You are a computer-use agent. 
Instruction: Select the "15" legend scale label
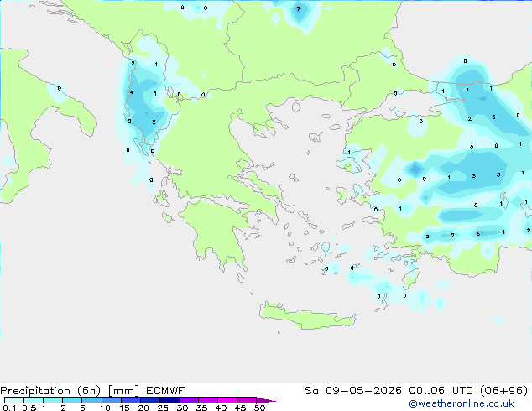(124, 408)
